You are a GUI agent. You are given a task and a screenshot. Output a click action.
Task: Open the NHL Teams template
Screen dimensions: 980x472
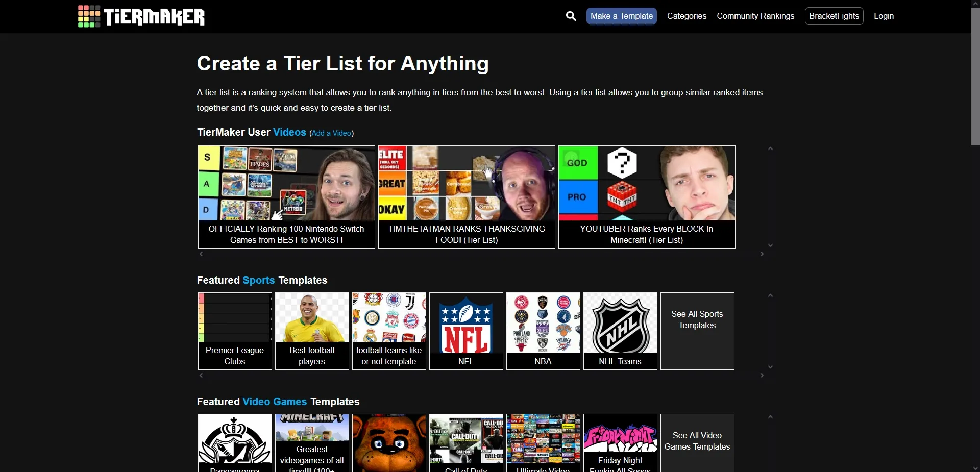tap(620, 331)
